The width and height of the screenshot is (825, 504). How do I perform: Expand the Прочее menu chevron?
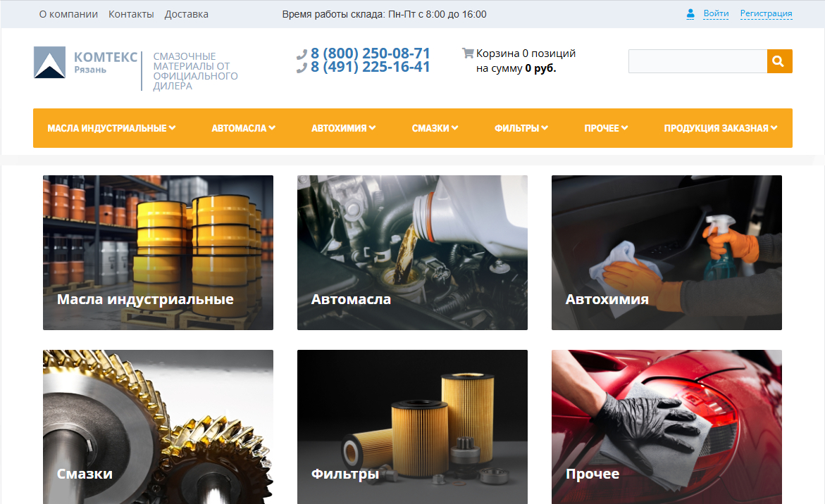(624, 127)
